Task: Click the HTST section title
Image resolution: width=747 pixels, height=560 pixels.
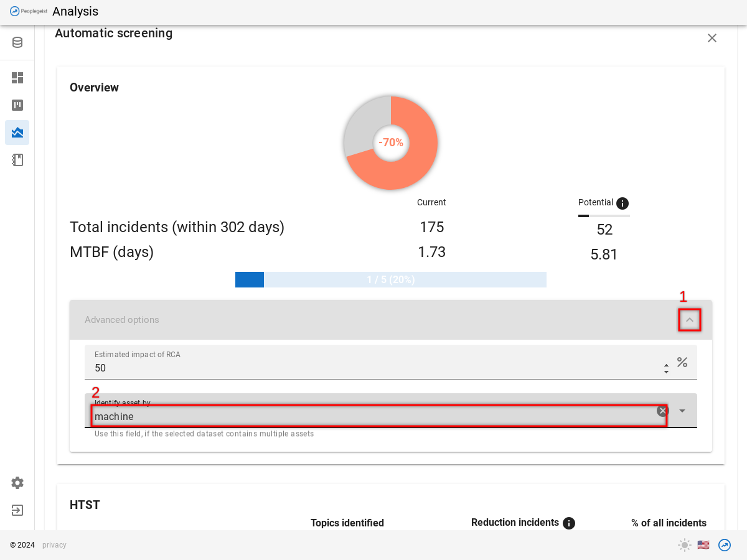Action: click(85, 505)
